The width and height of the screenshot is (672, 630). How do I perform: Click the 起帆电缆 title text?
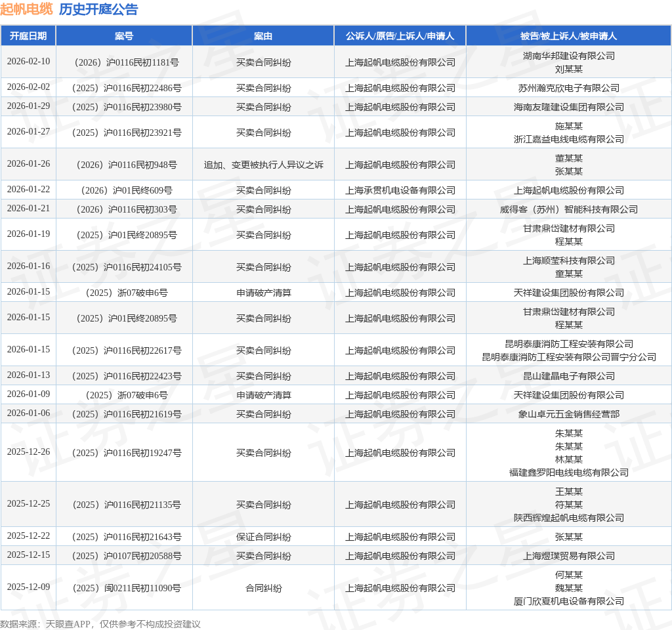(26, 9)
